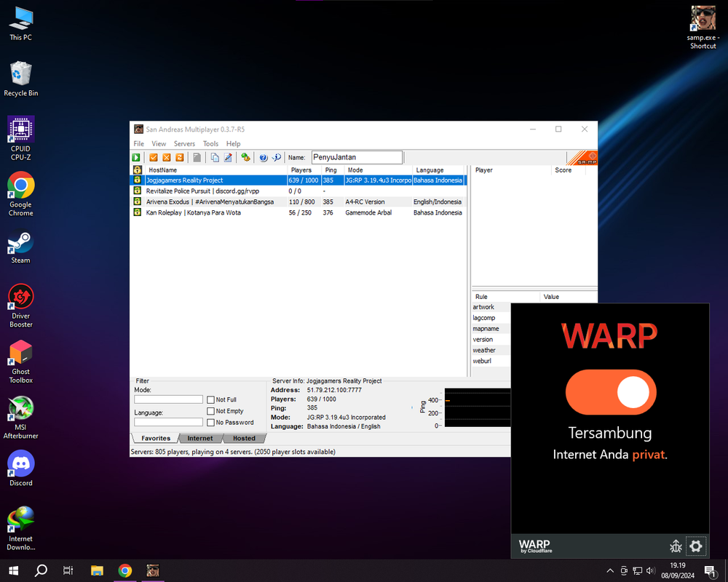Click the WARP bug report icon
The image size is (728, 582).
click(676, 546)
